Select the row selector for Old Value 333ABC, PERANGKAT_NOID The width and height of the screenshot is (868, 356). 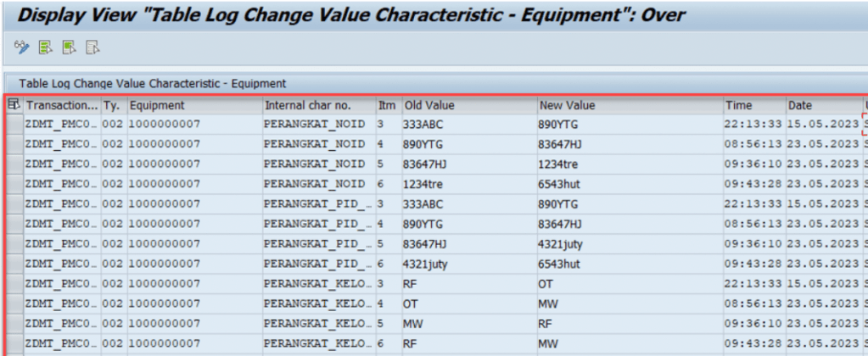[14, 125]
